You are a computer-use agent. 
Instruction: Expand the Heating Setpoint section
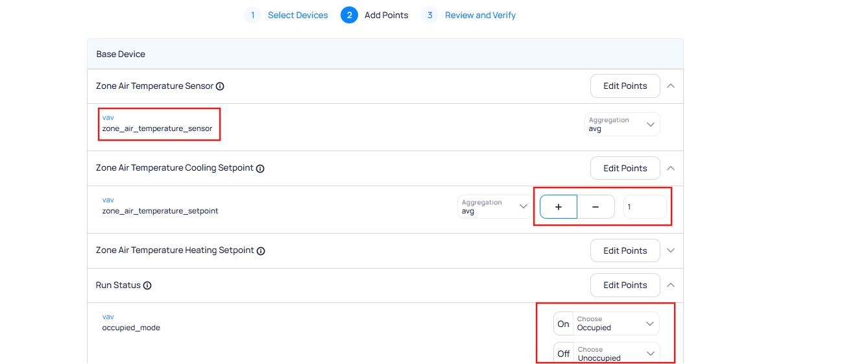(x=671, y=250)
